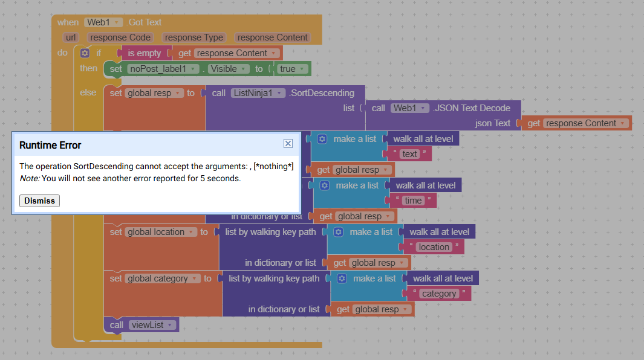Select walk all at level above location

(439, 232)
